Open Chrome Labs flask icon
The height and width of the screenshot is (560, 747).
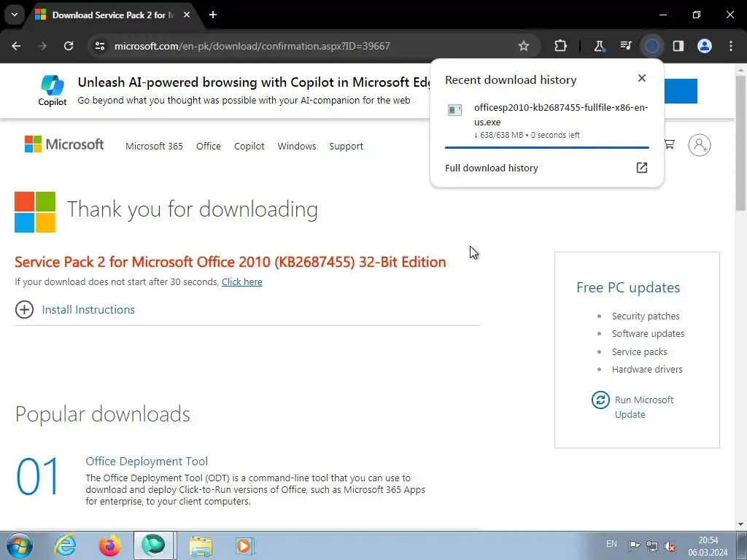pos(599,46)
